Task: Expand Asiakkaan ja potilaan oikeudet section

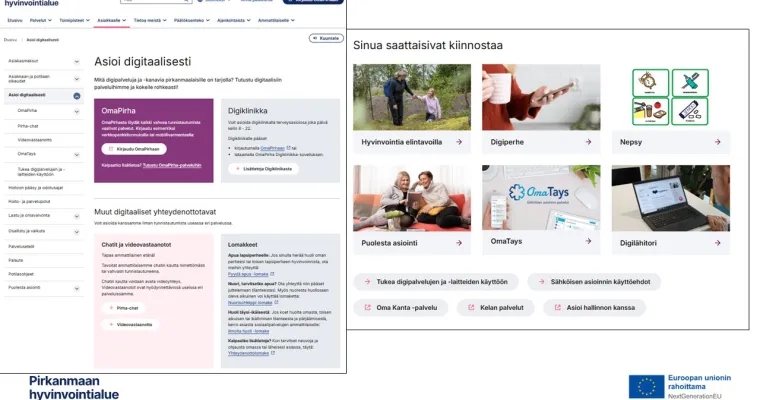Action: click(77, 79)
